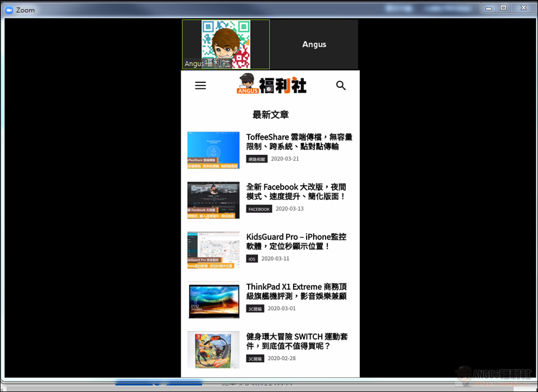The image size is (538, 392).
Task: Open the KidsGuard Pro iPhone監控軟體 title
Action: point(296,241)
